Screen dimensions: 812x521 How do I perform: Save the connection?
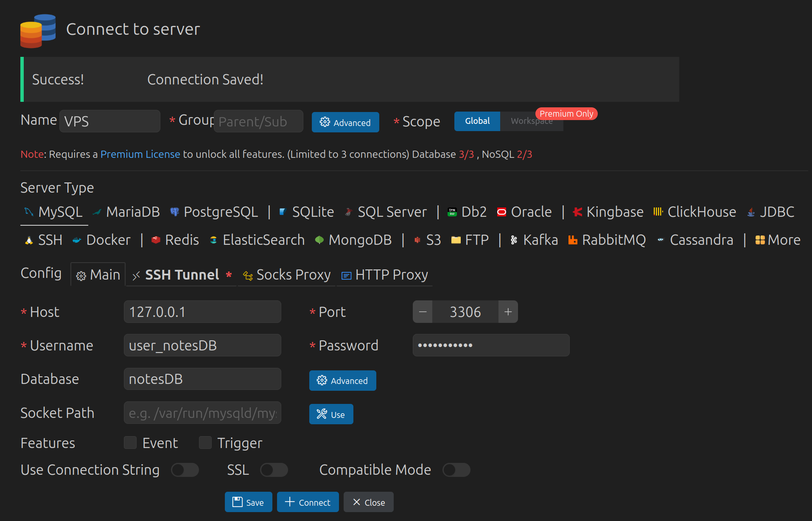point(248,502)
